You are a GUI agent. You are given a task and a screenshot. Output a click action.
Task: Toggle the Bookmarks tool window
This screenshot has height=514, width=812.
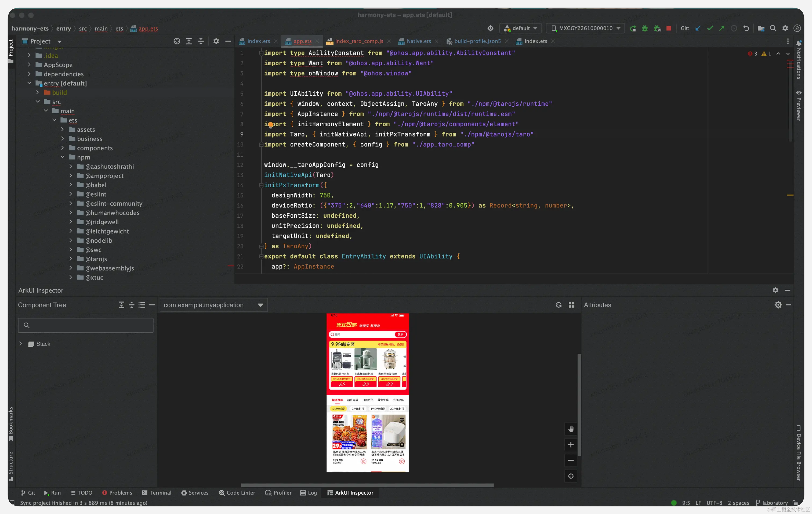point(11,423)
